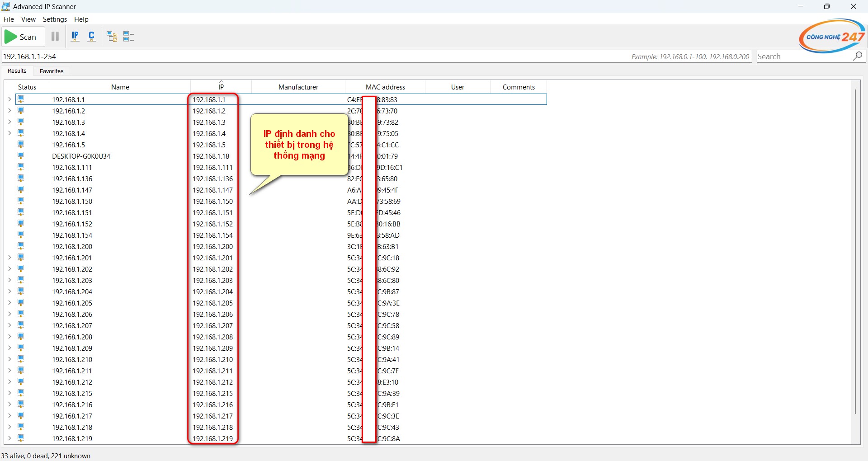
Task: Select device icon in 192.168.1.200 row
Action: [21, 246]
